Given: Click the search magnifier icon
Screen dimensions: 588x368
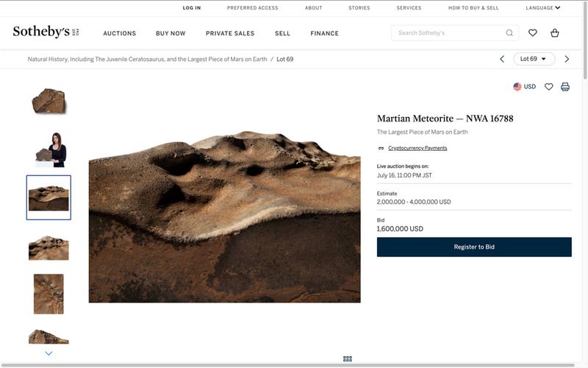Looking at the screenshot, I should coord(509,33).
